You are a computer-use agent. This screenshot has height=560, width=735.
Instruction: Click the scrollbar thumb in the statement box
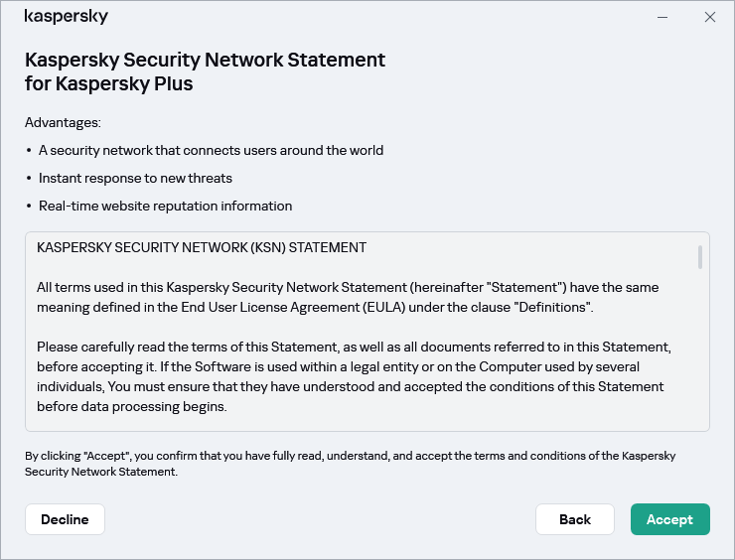[700, 257]
